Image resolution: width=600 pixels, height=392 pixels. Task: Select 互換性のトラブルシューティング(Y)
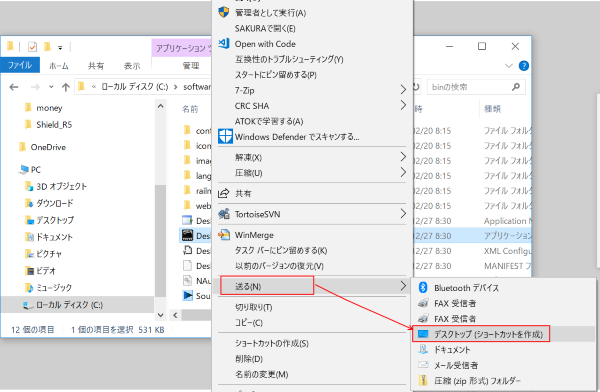[289, 59]
